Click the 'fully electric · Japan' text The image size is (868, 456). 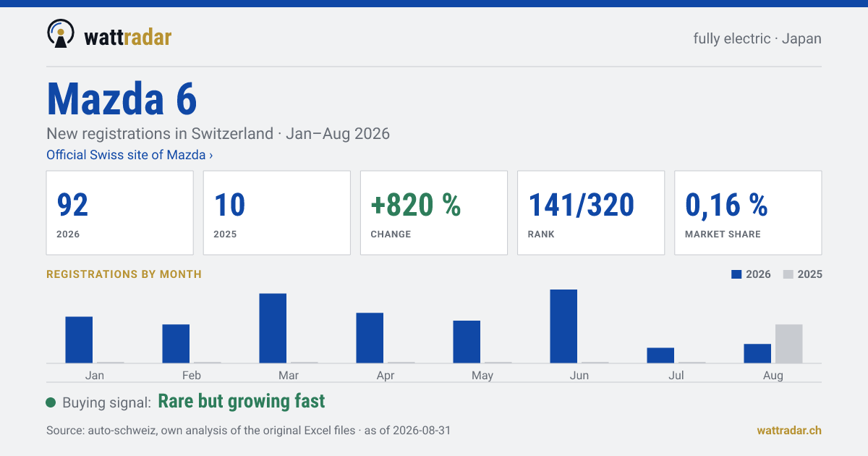point(757,38)
